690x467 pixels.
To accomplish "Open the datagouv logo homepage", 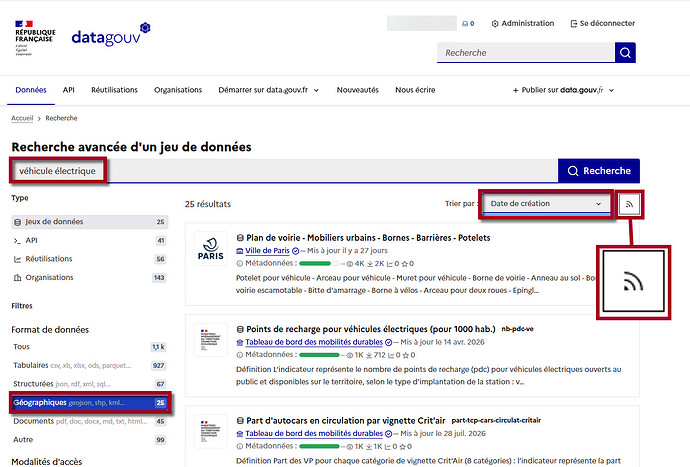I will tap(110, 35).
